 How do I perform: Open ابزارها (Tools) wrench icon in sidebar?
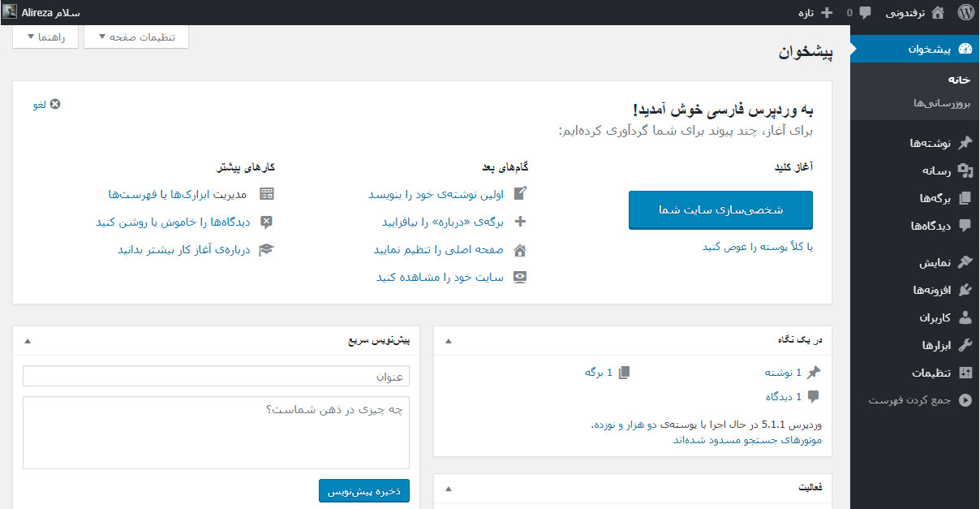tap(965, 345)
